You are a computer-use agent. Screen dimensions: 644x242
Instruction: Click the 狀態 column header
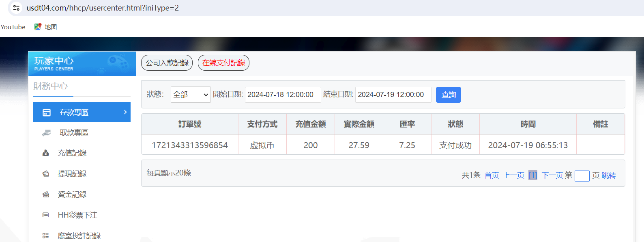pyautogui.click(x=455, y=124)
